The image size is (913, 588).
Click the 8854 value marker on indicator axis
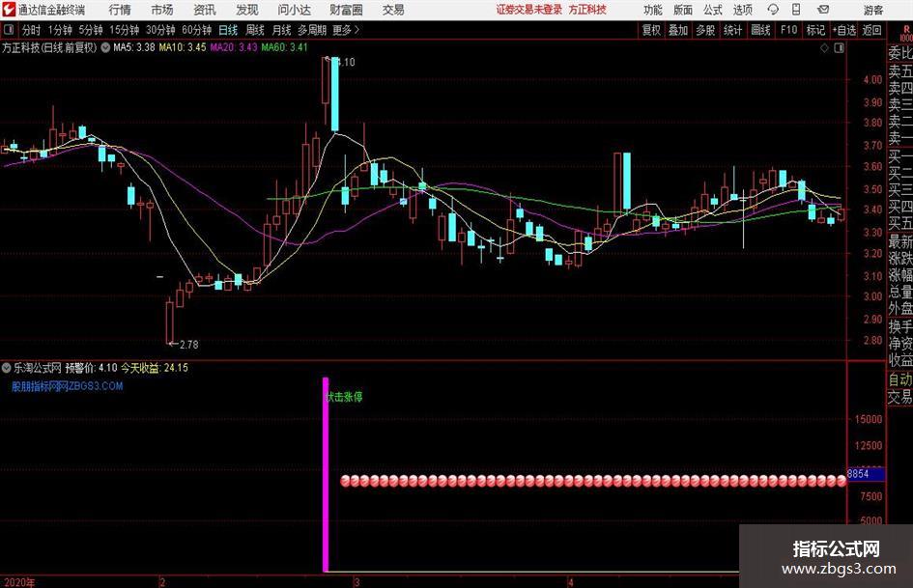[866, 474]
